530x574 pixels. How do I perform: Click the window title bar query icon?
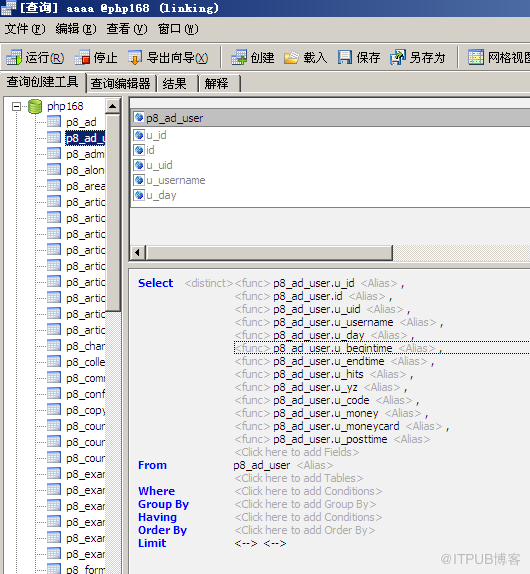pyautogui.click(x=8, y=8)
